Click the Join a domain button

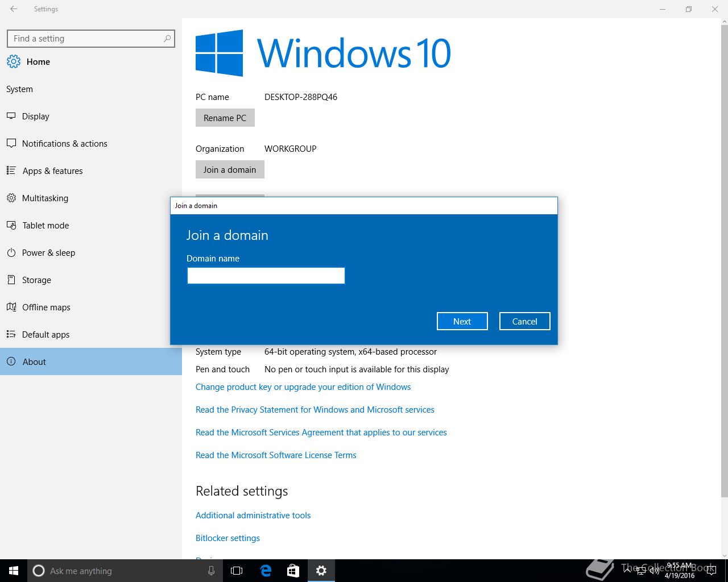click(230, 169)
